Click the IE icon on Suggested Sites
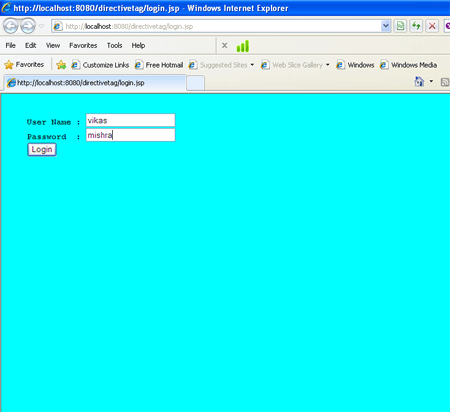Image resolution: width=450 pixels, height=412 pixels. 193,65
